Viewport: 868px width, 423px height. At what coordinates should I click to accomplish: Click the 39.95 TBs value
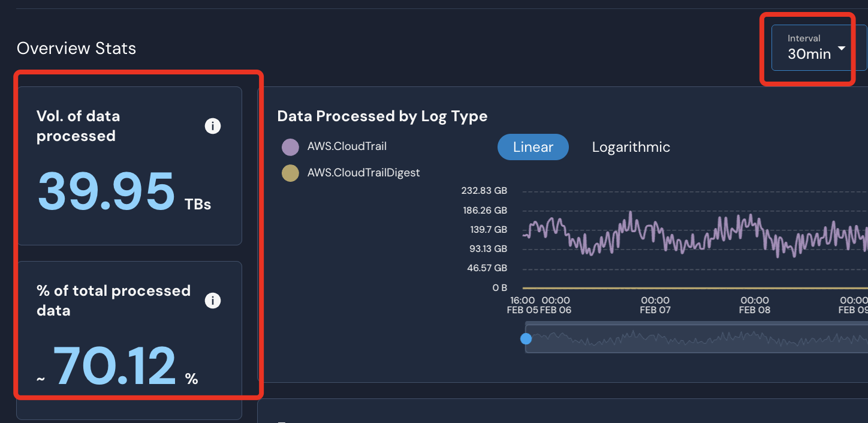107,192
